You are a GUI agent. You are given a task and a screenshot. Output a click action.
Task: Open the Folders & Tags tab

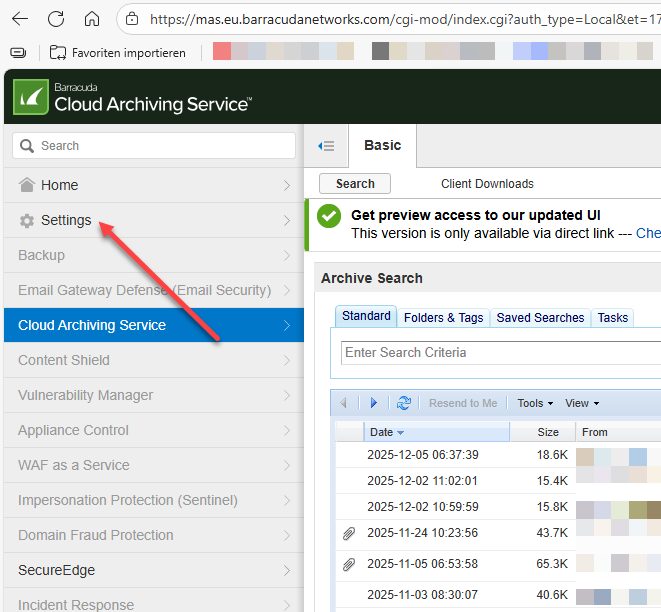[443, 317]
